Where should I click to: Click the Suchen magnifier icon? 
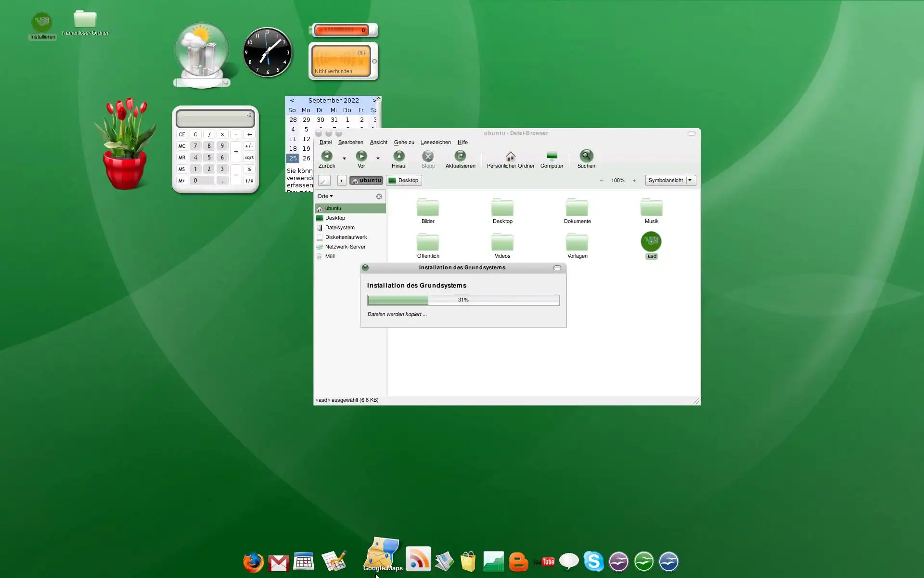(586, 156)
